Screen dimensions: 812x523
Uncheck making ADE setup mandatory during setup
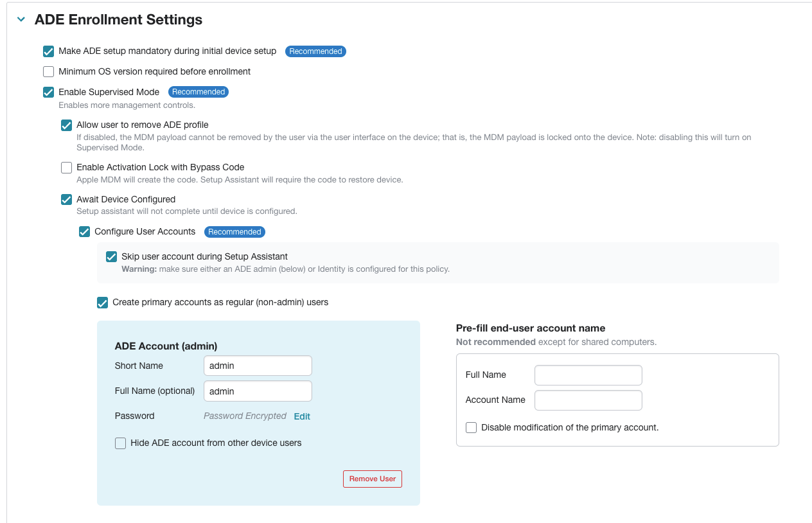pos(48,51)
